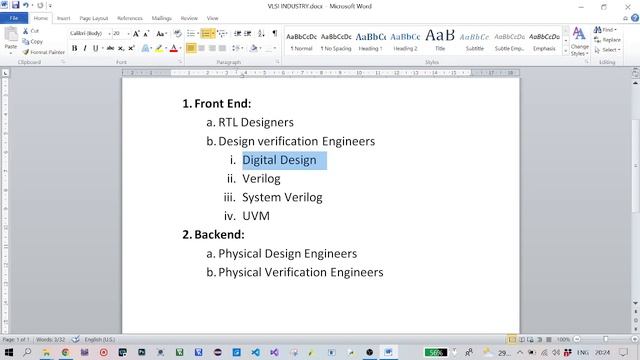Screen dimensions: 640x360
Task: Apply superscript formatting
Action: click(131, 48)
